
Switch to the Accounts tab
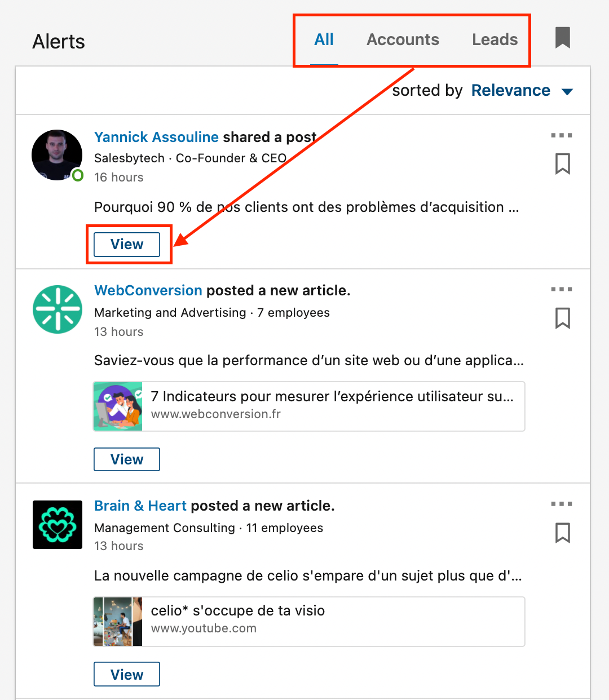click(x=403, y=39)
